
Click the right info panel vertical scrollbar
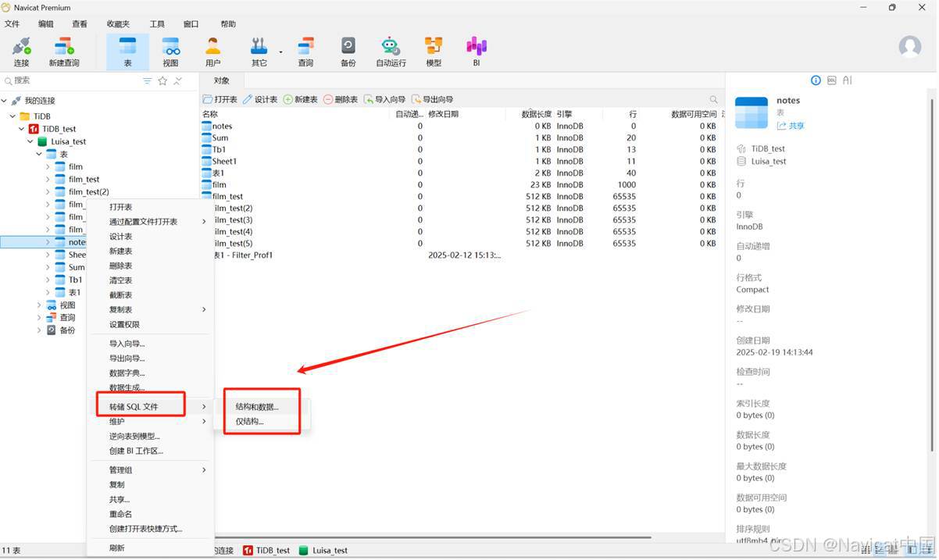pyautogui.click(x=931, y=269)
